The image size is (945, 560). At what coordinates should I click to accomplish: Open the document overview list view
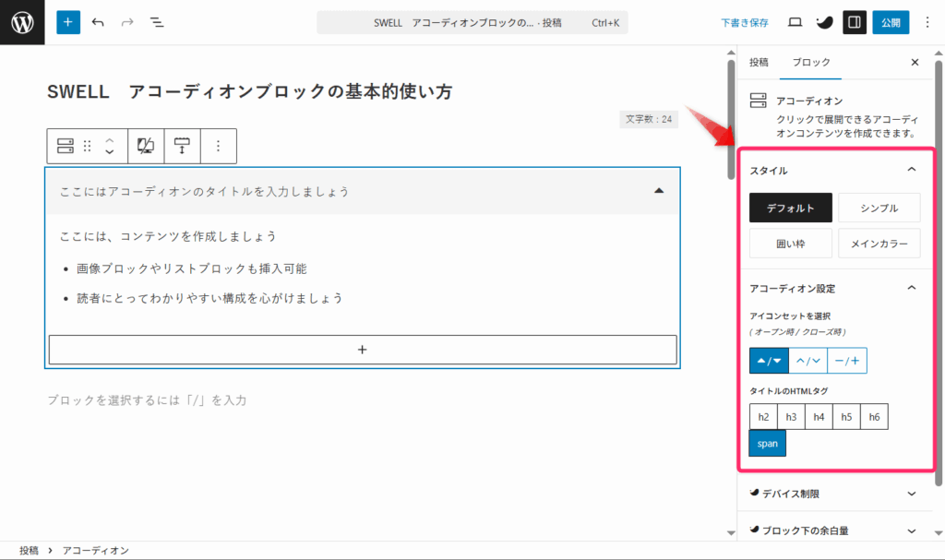tap(157, 22)
